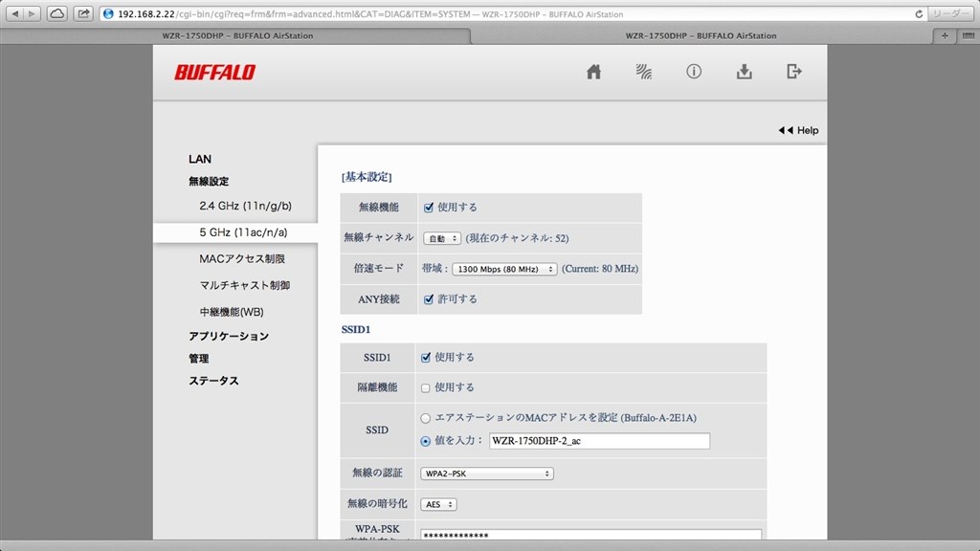This screenshot has height=551, width=980.
Task: Click the WPA-PSK password field
Action: [x=591, y=536]
